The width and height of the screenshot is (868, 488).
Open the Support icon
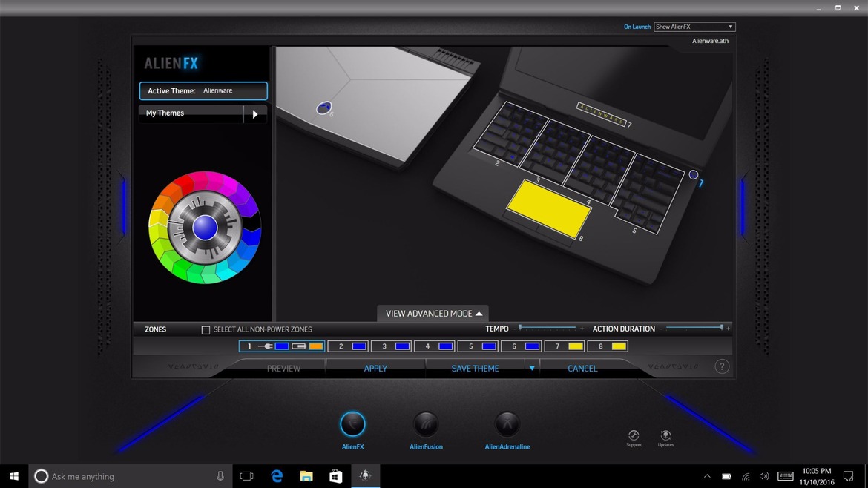pyautogui.click(x=634, y=437)
